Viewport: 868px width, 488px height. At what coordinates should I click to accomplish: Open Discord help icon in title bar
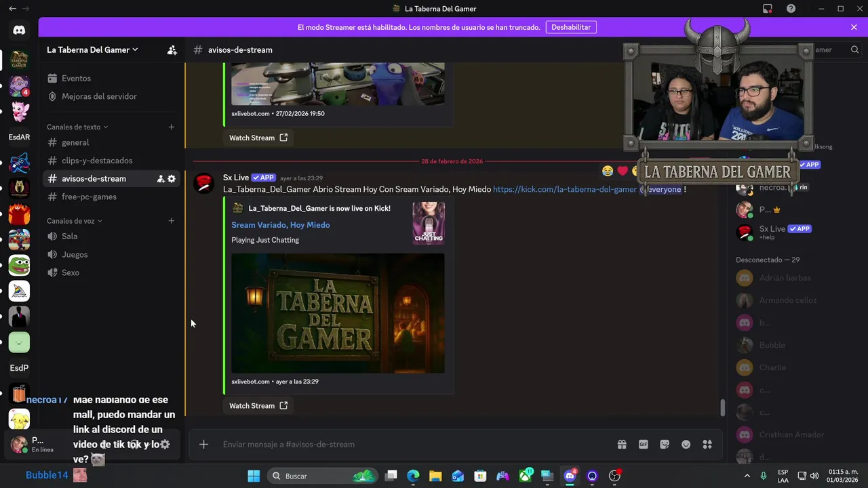click(x=791, y=9)
